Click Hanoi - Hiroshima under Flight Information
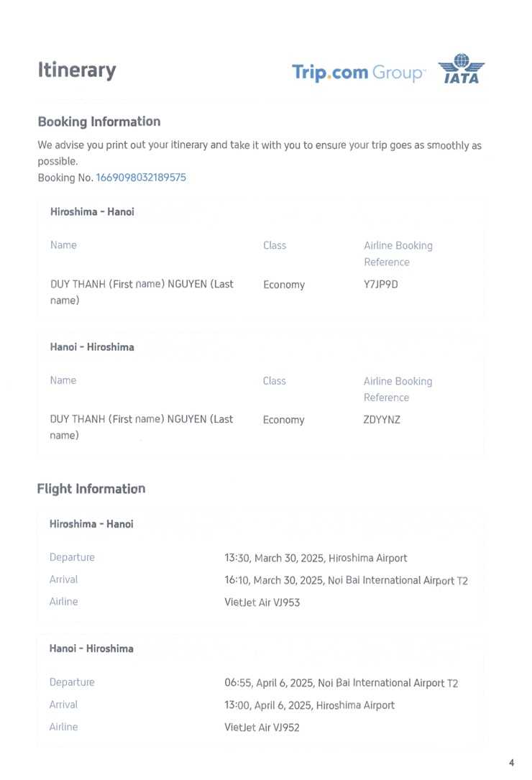Image resolution: width=532 pixels, height=780 pixels. pos(91,648)
